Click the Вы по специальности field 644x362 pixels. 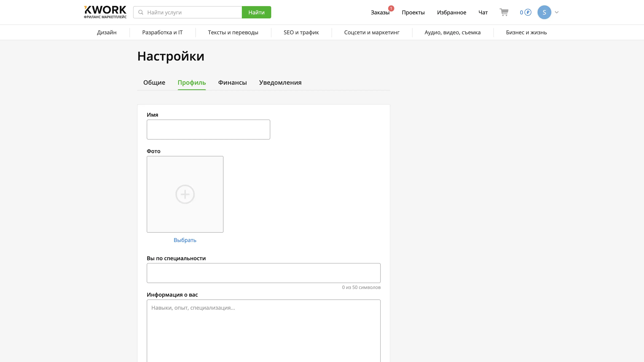pyautogui.click(x=263, y=273)
